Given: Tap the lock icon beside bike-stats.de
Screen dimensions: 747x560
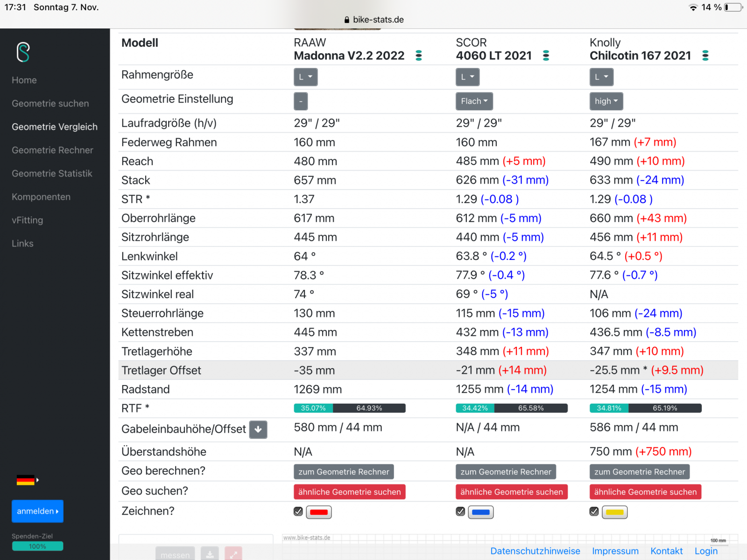Looking at the screenshot, I should [x=346, y=20].
